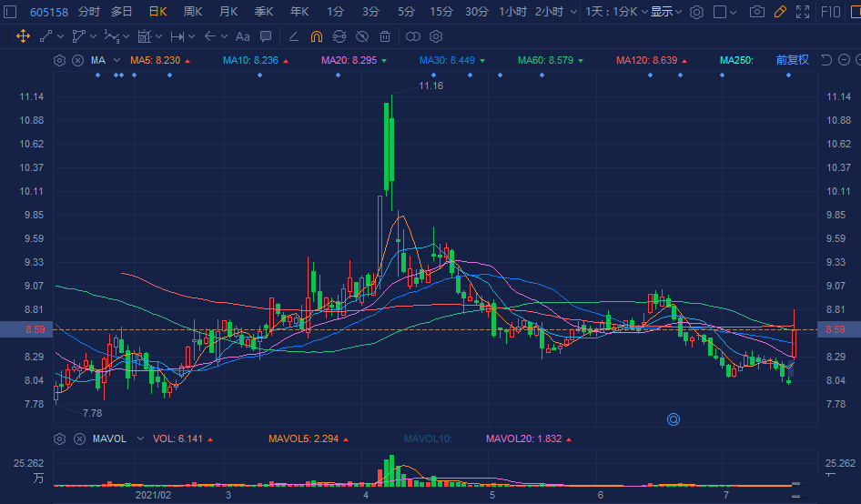Viewport: 861px width, 504px height.
Task: Select the left arrow annotation tool
Action: pyautogui.click(x=209, y=36)
